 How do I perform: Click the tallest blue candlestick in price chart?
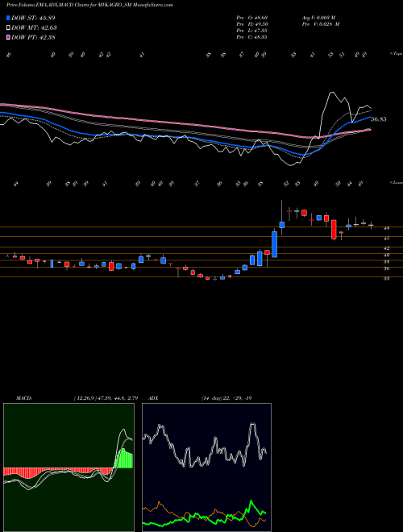(274, 244)
